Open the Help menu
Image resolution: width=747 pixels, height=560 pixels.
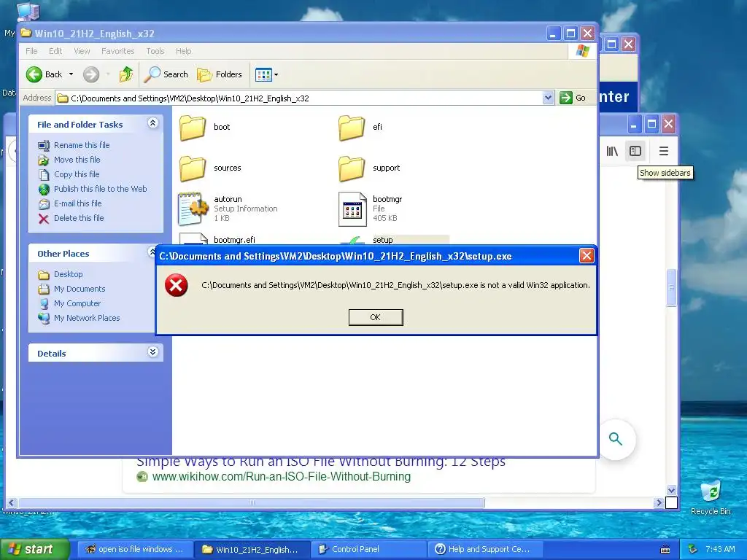coord(183,51)
